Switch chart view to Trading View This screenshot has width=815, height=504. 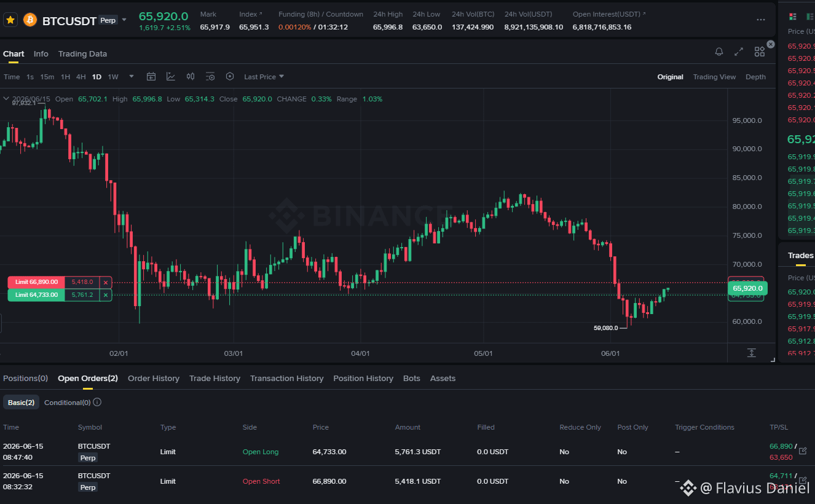714,77
